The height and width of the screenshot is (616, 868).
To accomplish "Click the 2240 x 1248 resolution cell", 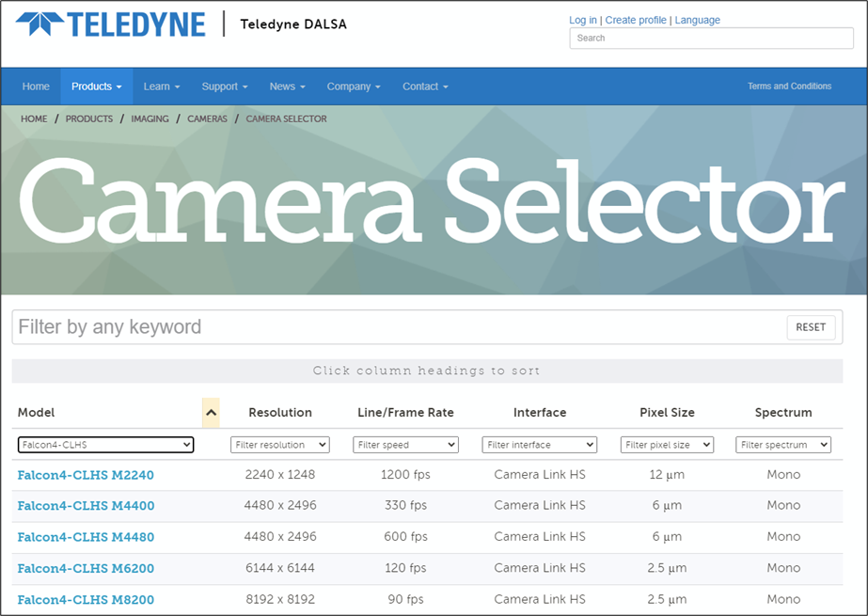I will click(x=280, y=474).
